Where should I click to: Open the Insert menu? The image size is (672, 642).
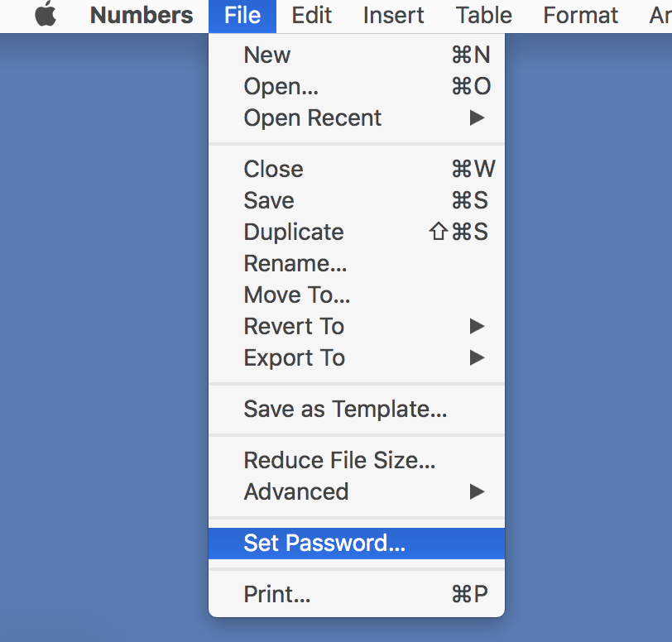tap(393, 16)
